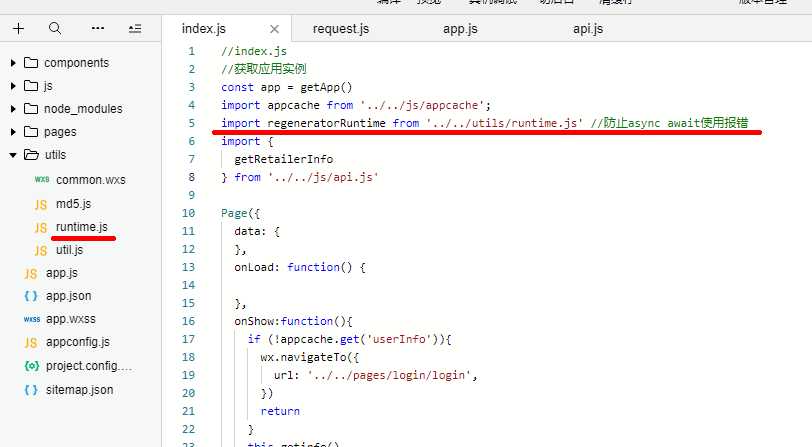This screenshot has width=812, height=447.
Task: Open app.json in the file tree
Action: [68, 296]
